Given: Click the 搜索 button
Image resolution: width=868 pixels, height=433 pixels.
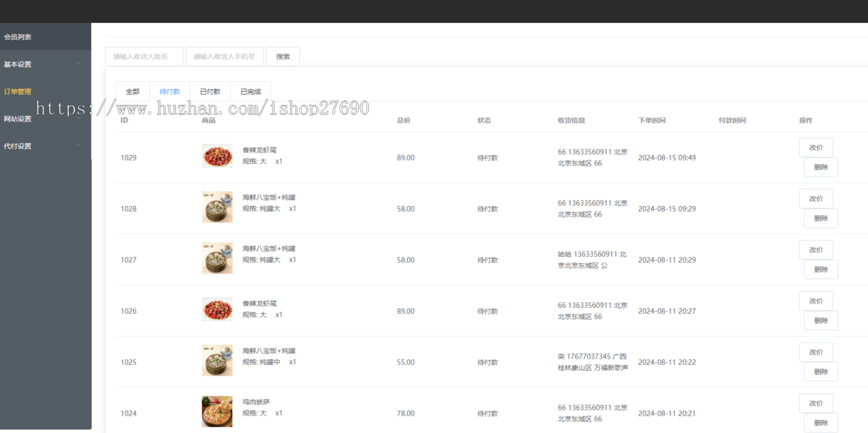Looking at the screenshot, I should 283,56.
